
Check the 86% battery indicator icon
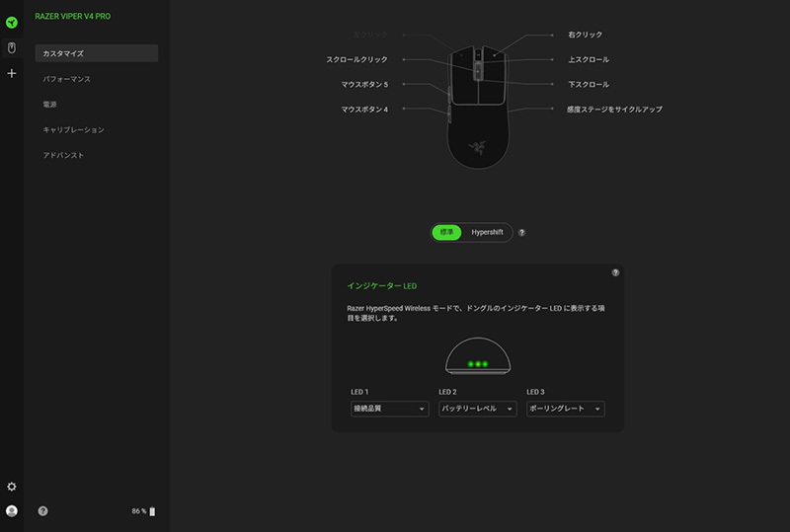152,511
